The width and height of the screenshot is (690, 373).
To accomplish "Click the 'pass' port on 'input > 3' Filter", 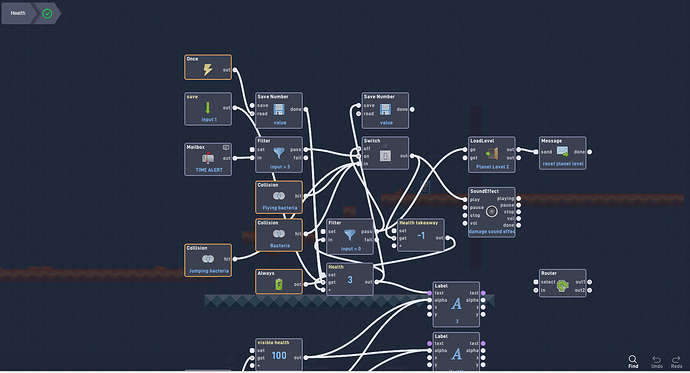I will pyautogui.click(x=306, y=150).
